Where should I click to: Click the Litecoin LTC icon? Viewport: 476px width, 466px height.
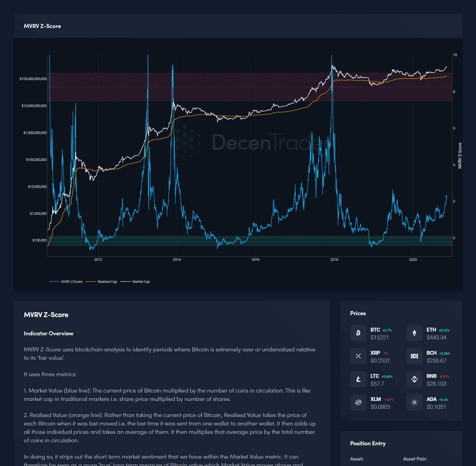[x=358, y=379]
